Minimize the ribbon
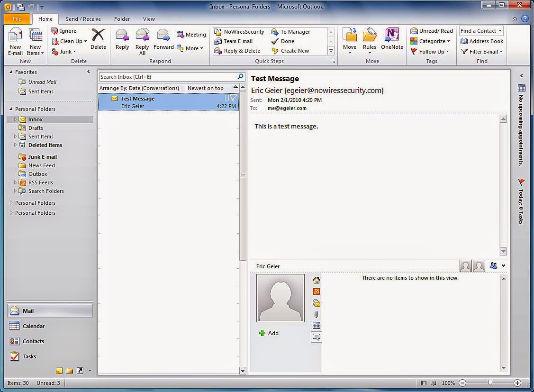Image resolution: width=534 pixels, height=392 pixels. coord(515,19)
